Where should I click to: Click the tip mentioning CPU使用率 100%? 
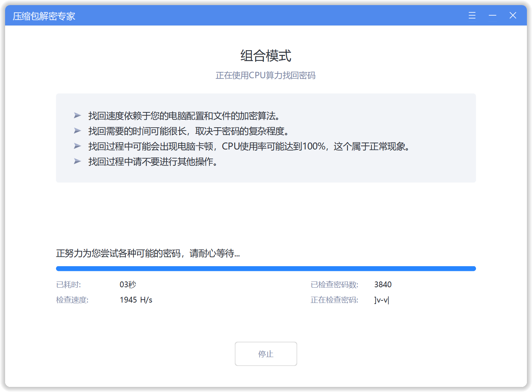[249, 147]
